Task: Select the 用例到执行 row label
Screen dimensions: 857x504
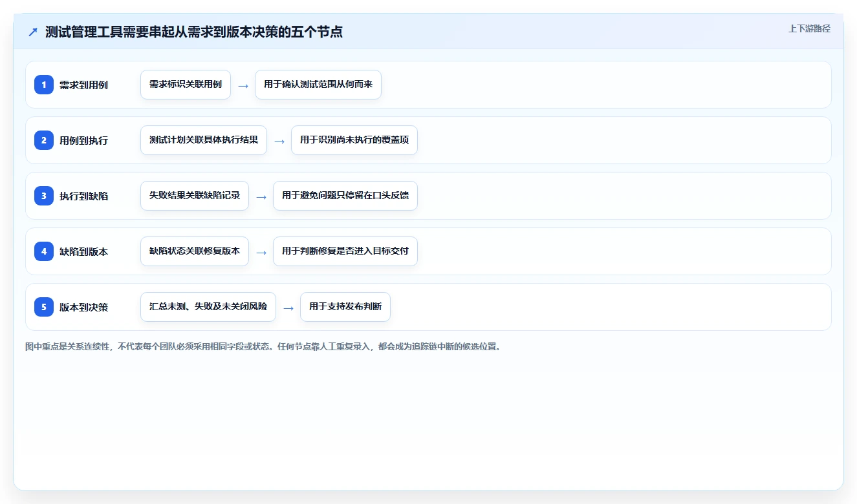Action: (83, 140)
